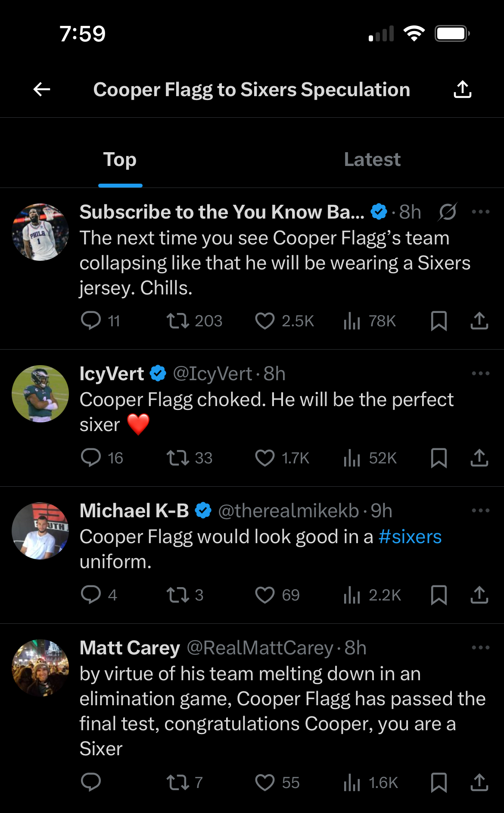
Task: Share Matt Carey's post
Action: [x=479, y=782]
